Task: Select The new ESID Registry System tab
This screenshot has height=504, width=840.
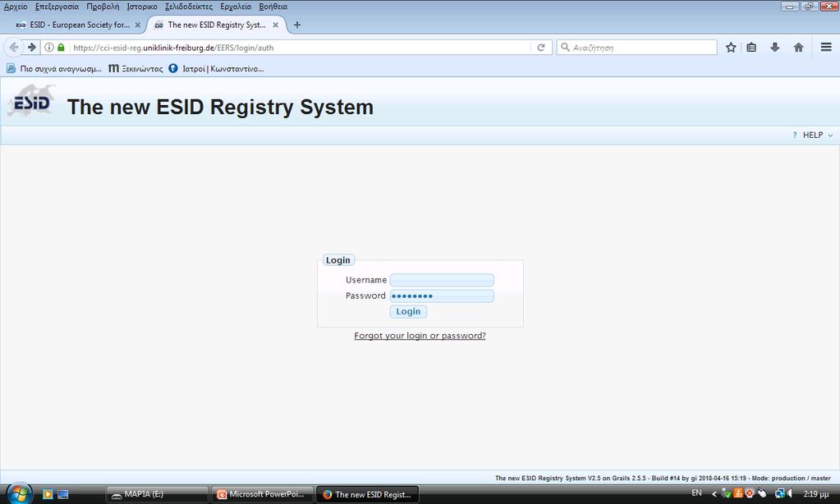Action: point(217,25)
